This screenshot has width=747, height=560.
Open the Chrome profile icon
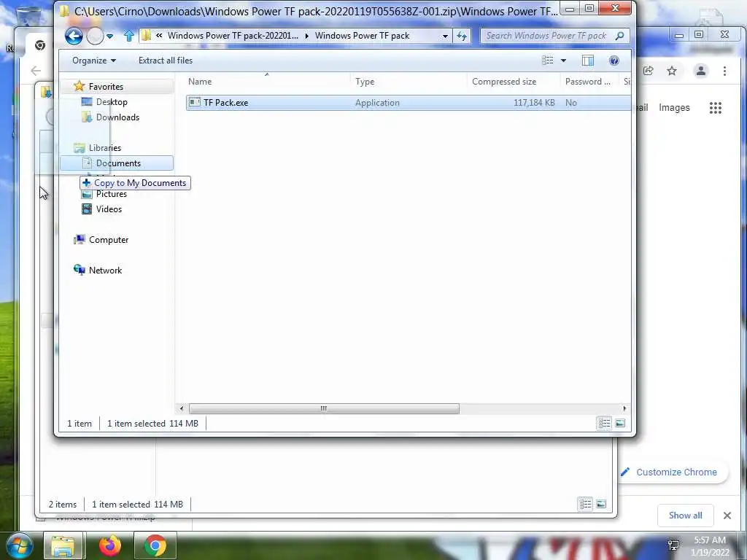point(701,71)
